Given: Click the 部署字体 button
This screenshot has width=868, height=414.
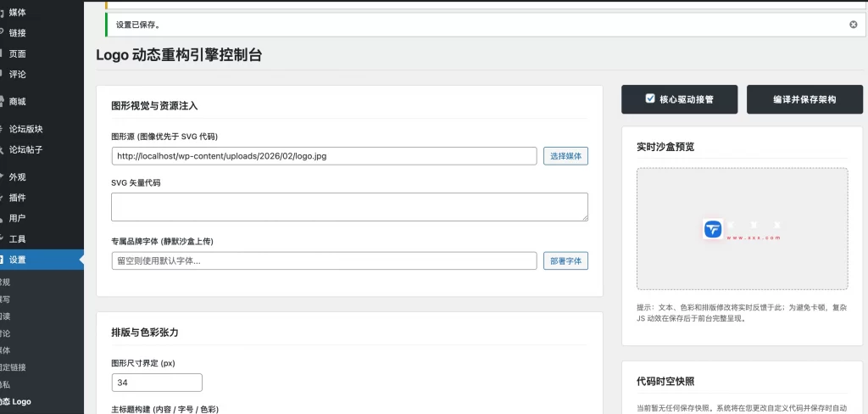Looking at the screenshot, I should pyautogui.click(x=565, y=260).
